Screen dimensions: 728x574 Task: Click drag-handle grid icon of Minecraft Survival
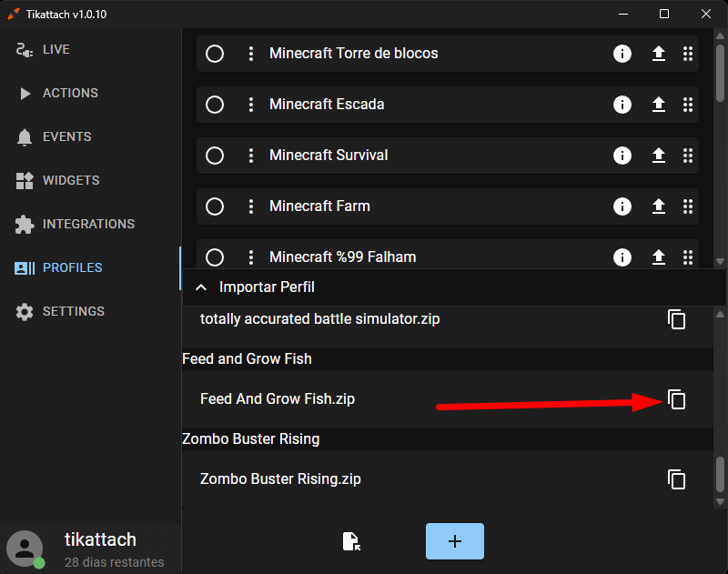[x=688, y=156]
